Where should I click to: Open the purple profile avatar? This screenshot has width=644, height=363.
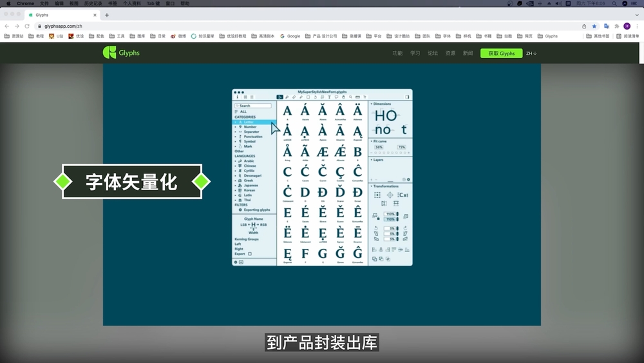pos(627,26)
